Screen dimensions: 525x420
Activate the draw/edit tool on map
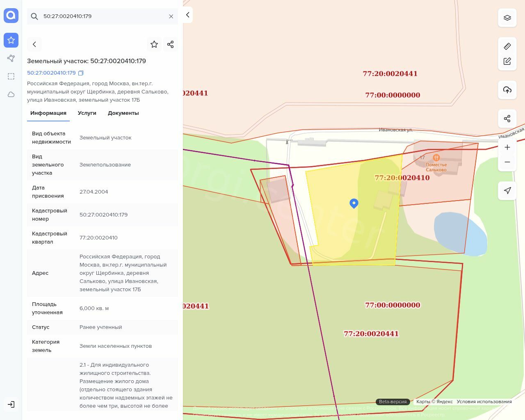[507, 61]
